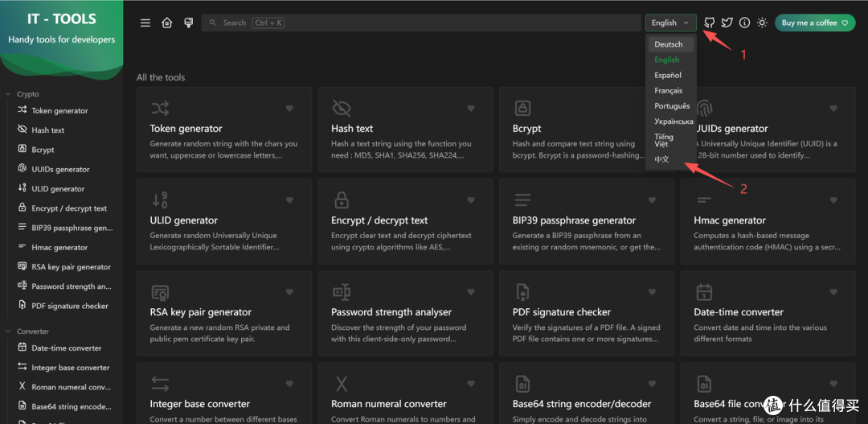Click the RSA key pair certificate icon
Image resolution: width=868 pixels, height=424 pixels.
tap(160, 292)
